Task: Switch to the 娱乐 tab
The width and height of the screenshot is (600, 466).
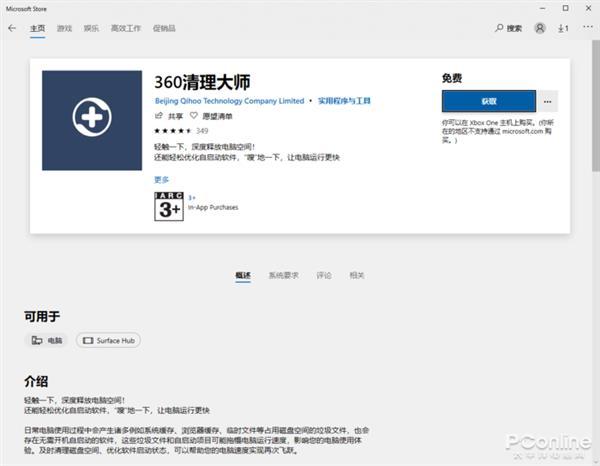Action: click(91, 28)
